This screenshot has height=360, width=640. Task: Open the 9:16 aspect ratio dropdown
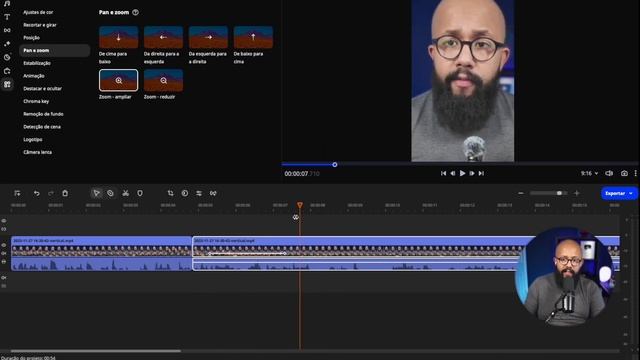(x=589, y=173)
